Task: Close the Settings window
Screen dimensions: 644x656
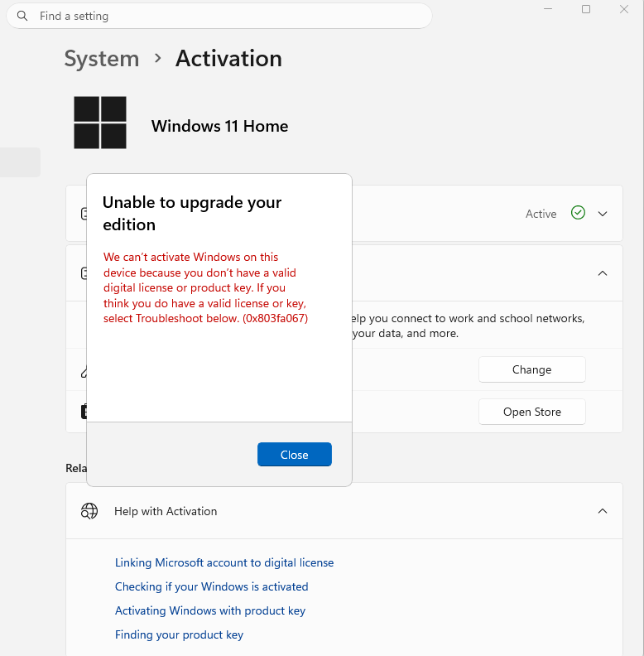Action: click(624, 9)
